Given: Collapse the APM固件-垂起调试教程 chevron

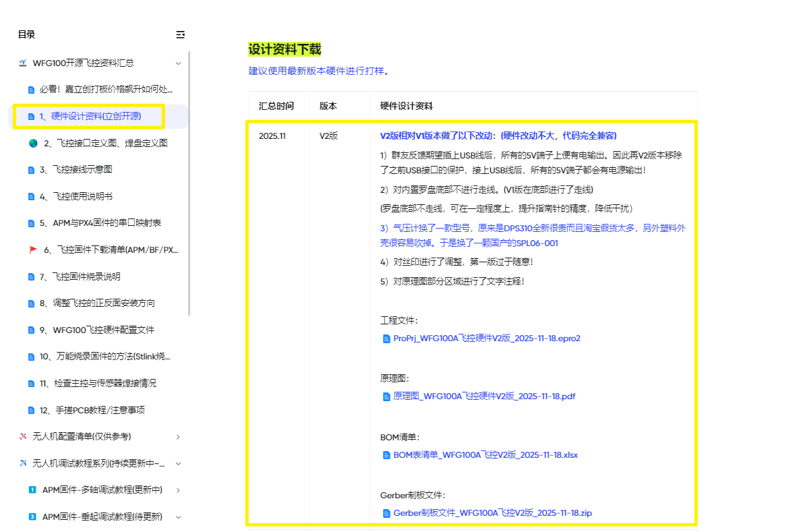Looking at the screenshot, I should [x=178, y=517].
